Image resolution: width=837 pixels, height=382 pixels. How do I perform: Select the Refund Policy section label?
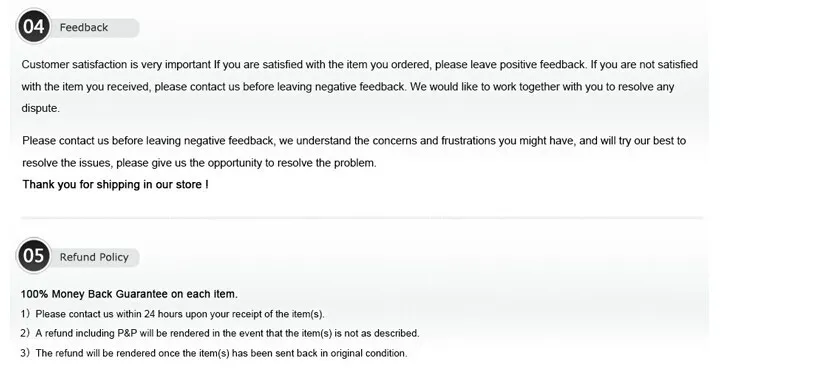pos(94,257)
